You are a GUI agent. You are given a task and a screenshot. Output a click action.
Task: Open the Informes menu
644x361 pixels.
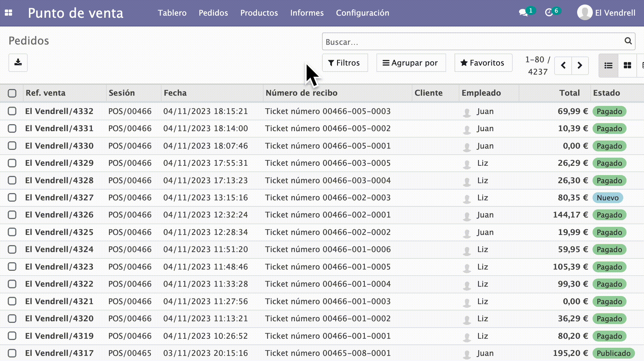click(x=307, y=13)
